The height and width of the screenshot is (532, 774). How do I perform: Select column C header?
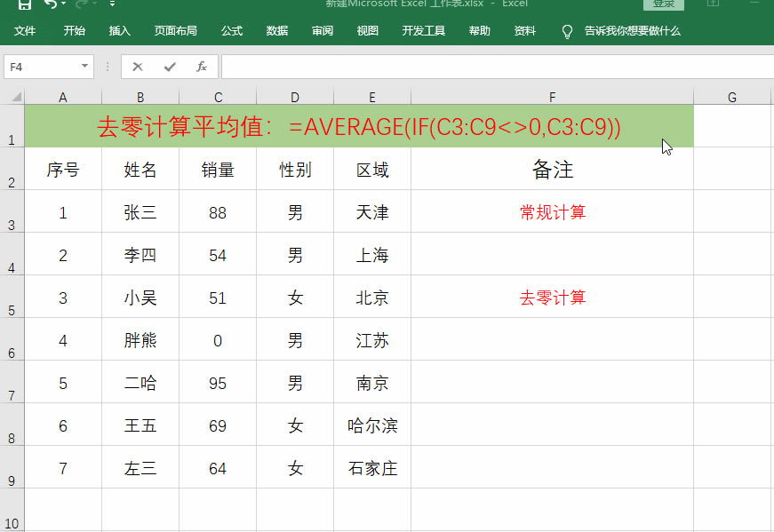(218, 97)
